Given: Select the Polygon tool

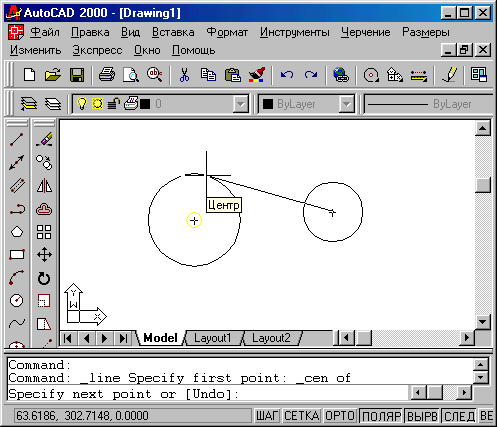Looking at the screenshot, I should pos(17,232).
